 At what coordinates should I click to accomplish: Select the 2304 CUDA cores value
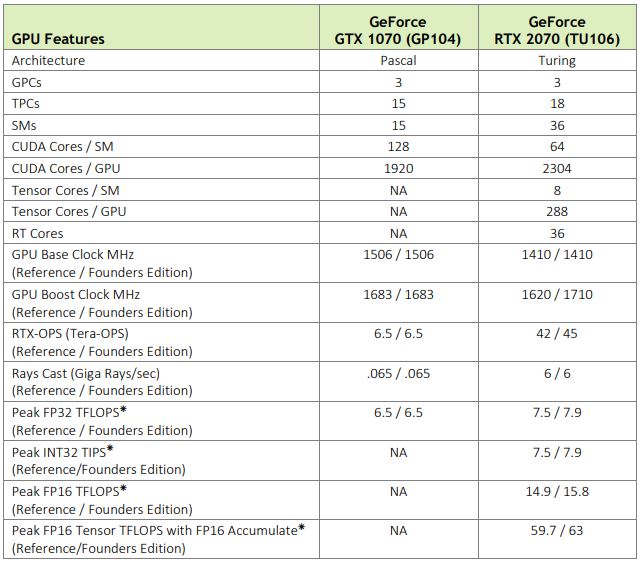(557, 169)
